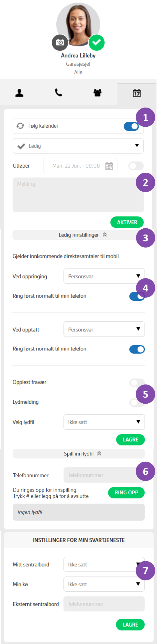Disable ring first toggle under Ved opptatt
Viewport: 157px width, 644px height.
click(137, 349)
